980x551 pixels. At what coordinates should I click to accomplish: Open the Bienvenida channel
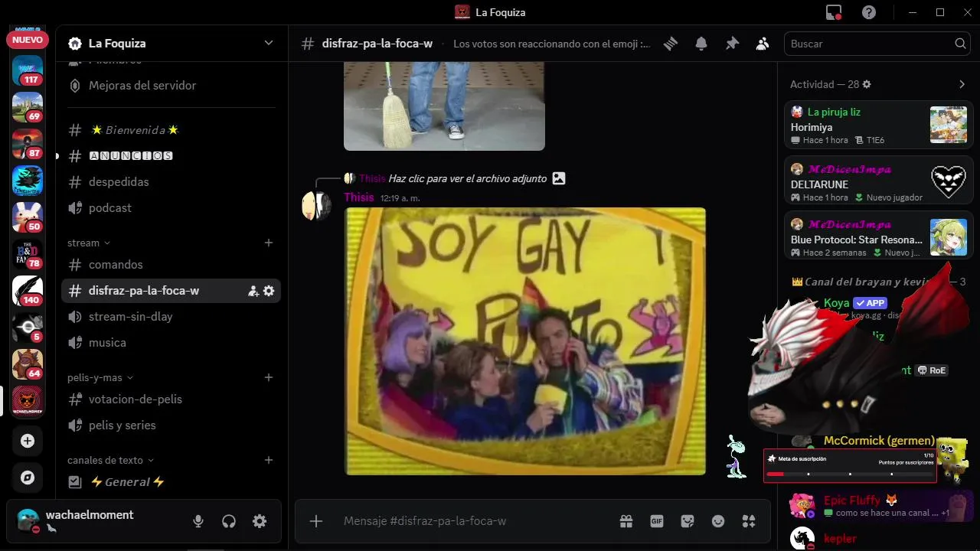171,130
